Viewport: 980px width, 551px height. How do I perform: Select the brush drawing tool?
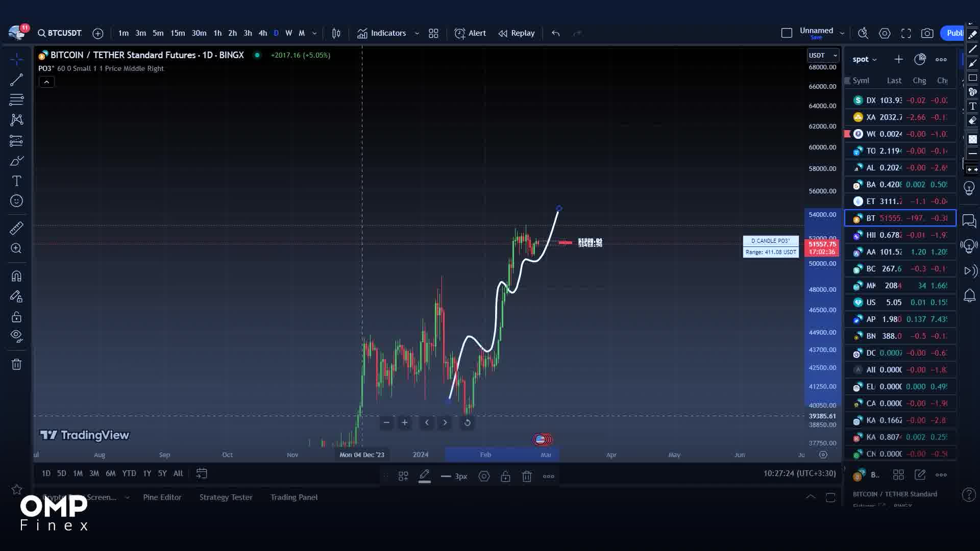tap(17, 161)
